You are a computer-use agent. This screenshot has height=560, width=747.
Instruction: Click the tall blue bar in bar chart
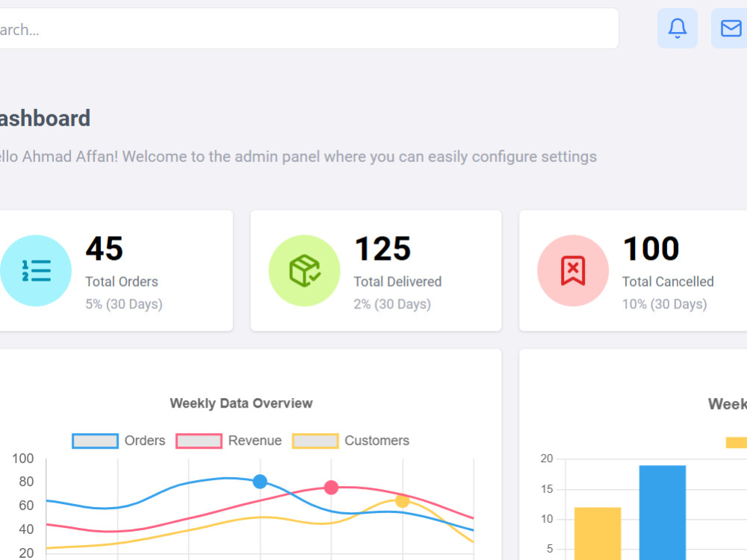click(x=662, y=513)
